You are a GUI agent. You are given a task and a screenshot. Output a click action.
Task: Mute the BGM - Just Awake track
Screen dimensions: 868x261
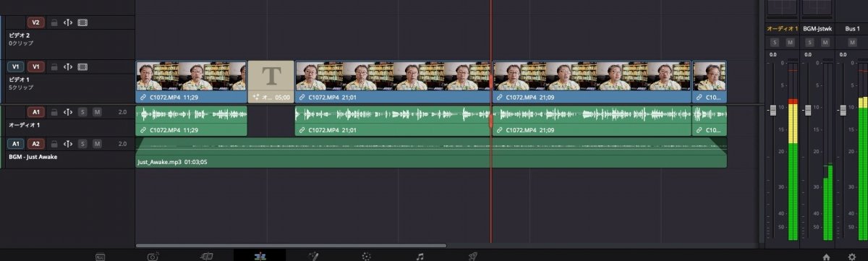[97, 144]
